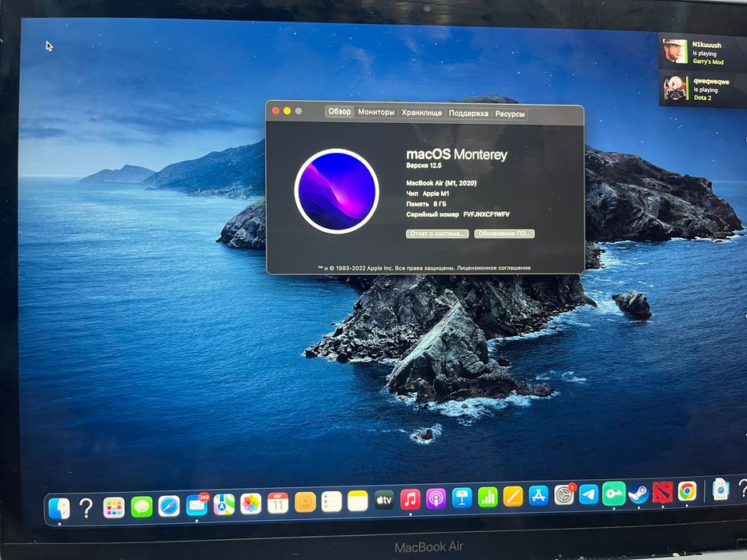
Task: Click the macOS Monterey logo image
Action: [336, 191]
